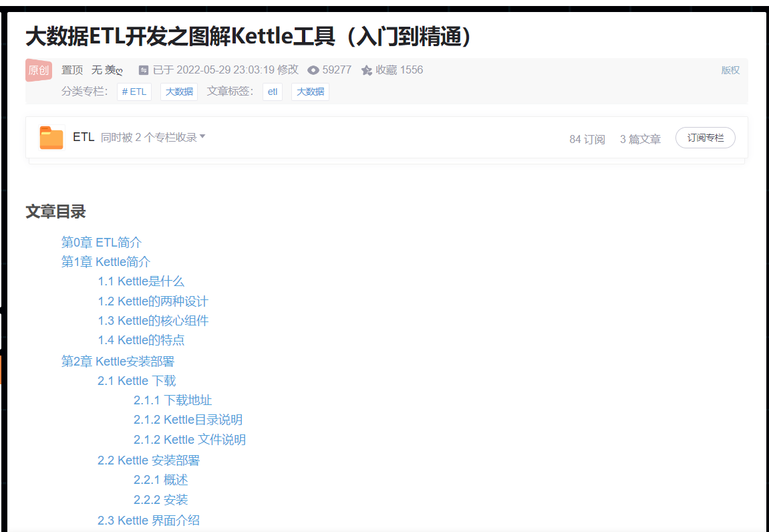The image size is (769, 532).
Task: Jump to 第0章 ETL简介
Action: pos(102,243)
